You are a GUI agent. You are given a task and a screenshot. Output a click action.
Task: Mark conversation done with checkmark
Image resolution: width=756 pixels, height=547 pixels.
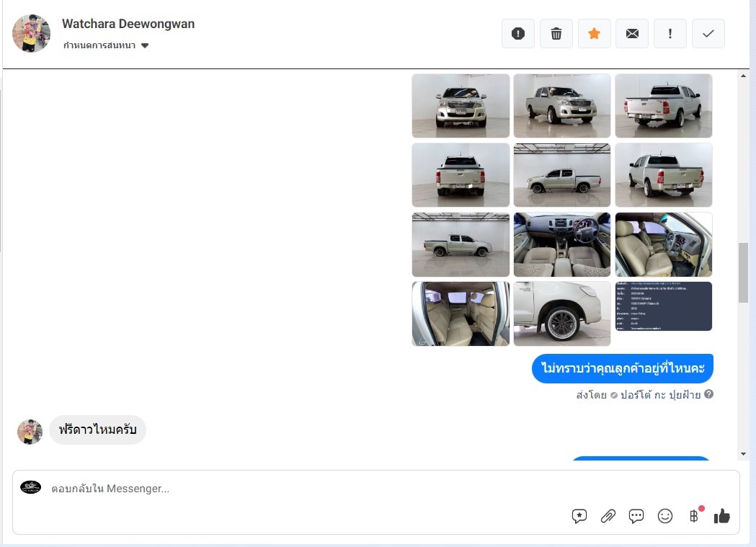coord(708,34)
